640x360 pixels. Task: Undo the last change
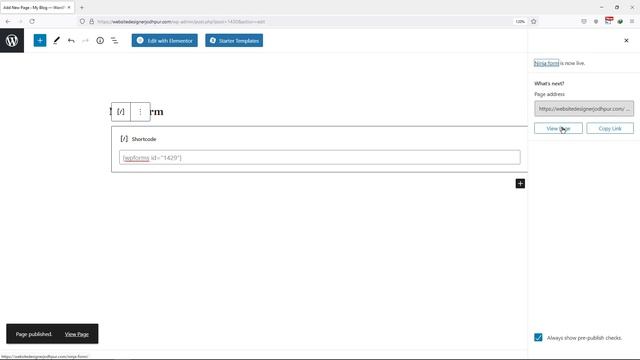71,40
